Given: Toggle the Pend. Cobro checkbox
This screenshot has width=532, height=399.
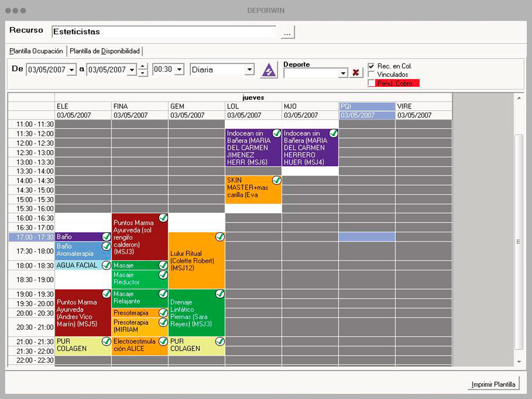Looking at the screenshot, I should tap(371, 83).
